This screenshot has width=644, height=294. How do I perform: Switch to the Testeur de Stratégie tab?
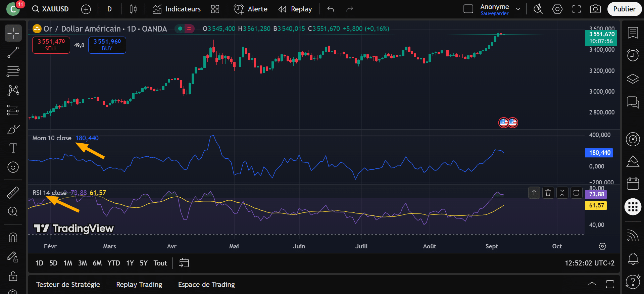tap(68, 285)
